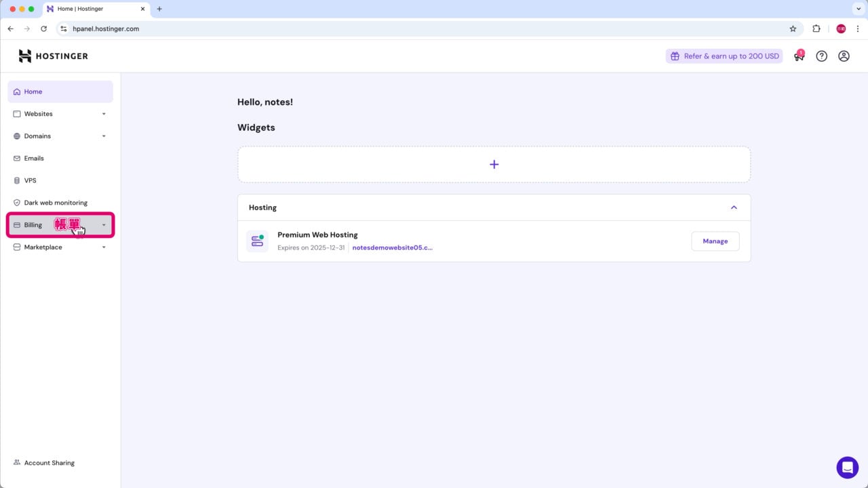Viewport: 868px width, 488px height.
Task: Add a widget with the plus area
Action: coord(494,164)
